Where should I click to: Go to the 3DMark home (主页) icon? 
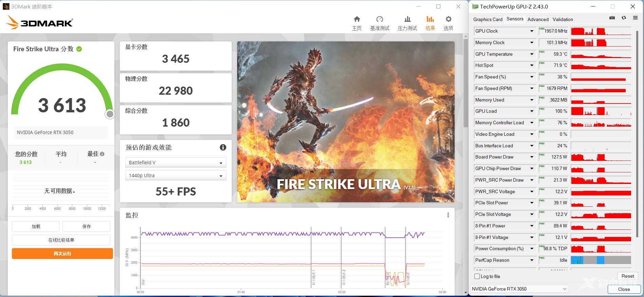[x=357, y=19]
